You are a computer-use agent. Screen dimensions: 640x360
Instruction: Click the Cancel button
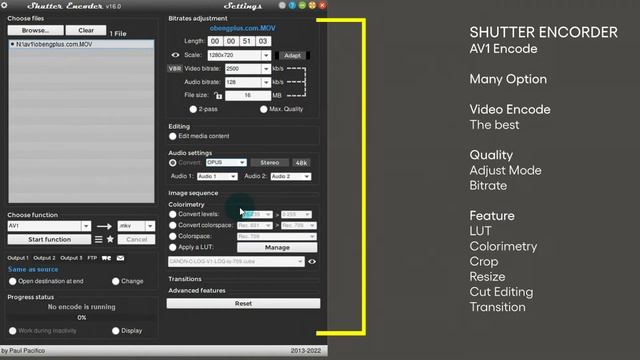[x=136, y=240]
